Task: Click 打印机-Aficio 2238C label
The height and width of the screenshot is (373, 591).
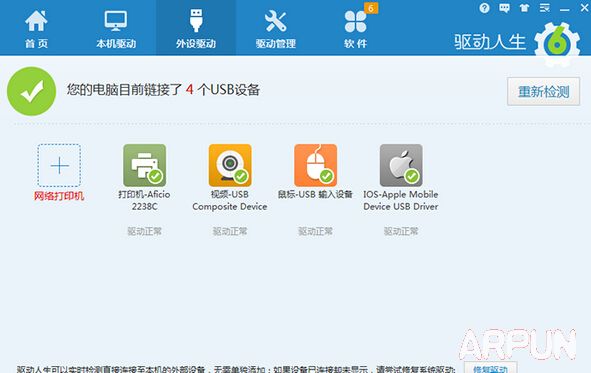Action: coord(144,200)
